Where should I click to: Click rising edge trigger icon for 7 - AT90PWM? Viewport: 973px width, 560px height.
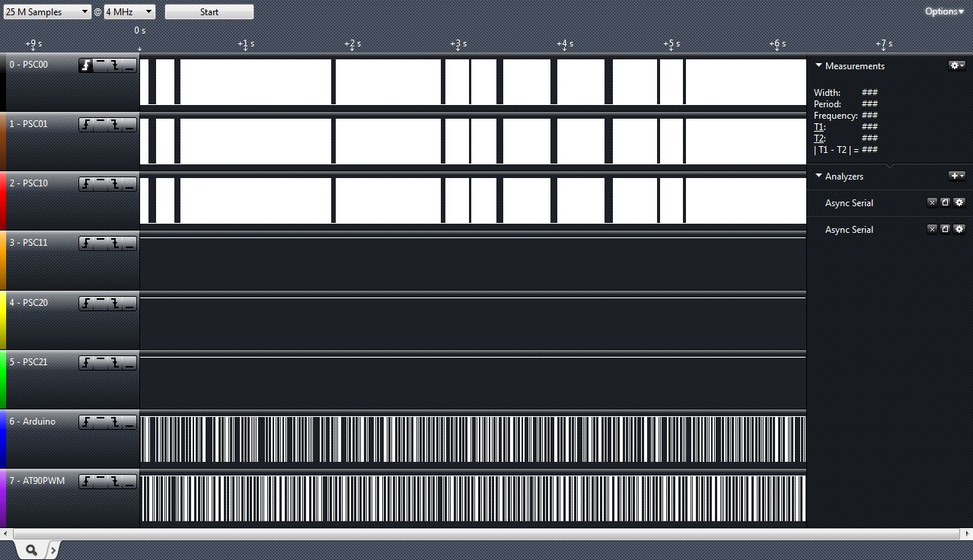point(86,482)
